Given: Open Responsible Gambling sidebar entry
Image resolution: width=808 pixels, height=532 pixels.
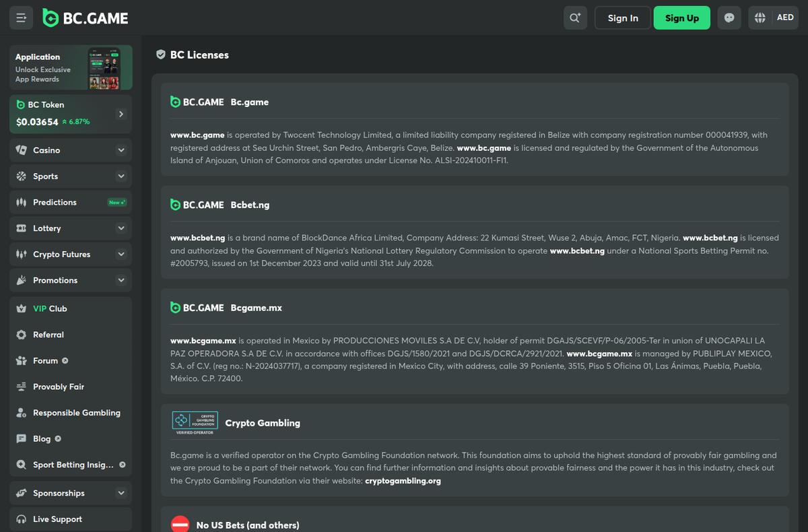Looking at the screenshot, I should [x=71, y=413].
